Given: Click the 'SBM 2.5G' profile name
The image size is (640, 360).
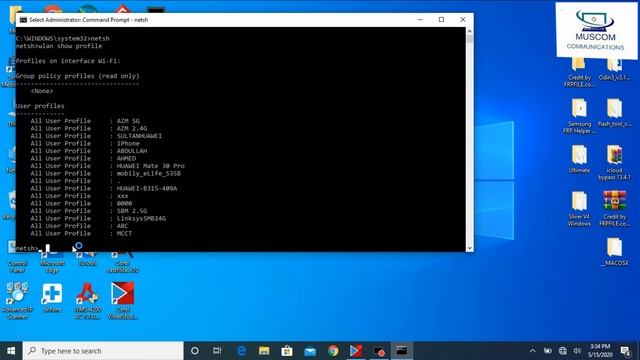Looking at the screenshot, I should [132, 211].
